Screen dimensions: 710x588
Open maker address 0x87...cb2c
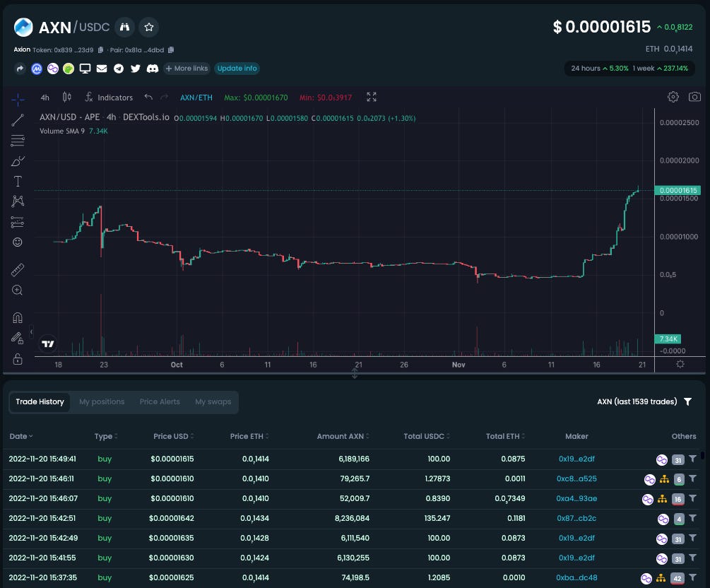576,518
